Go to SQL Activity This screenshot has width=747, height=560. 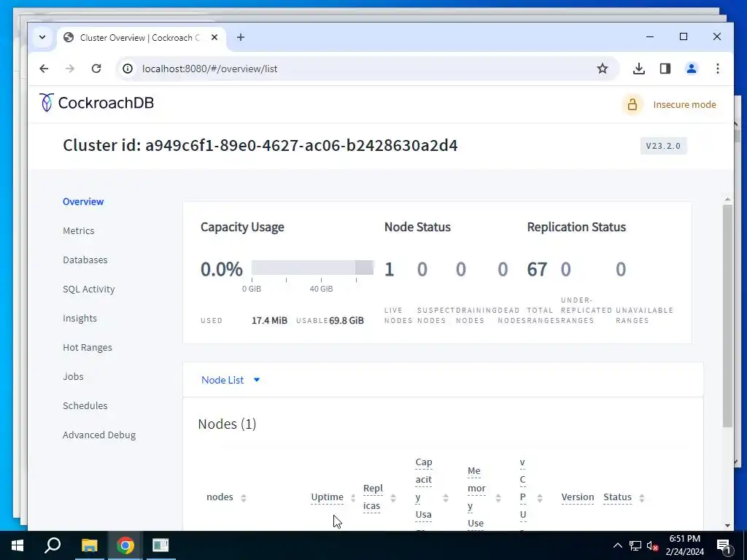click(x=88, y=289)
